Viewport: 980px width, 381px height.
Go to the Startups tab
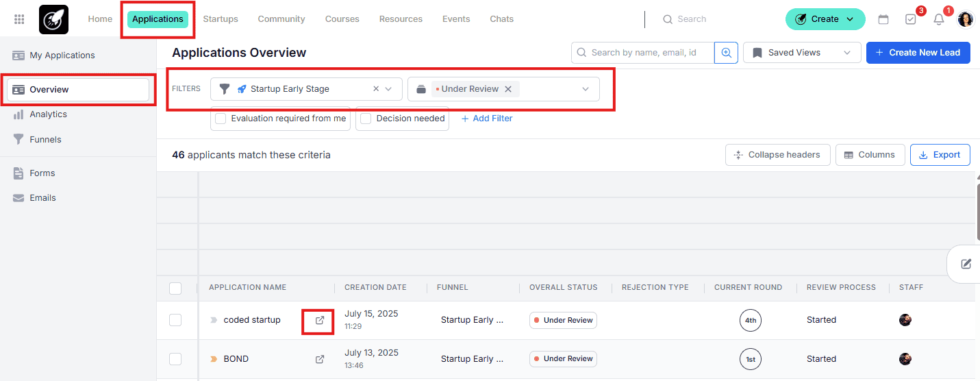[x=221, y=19]
